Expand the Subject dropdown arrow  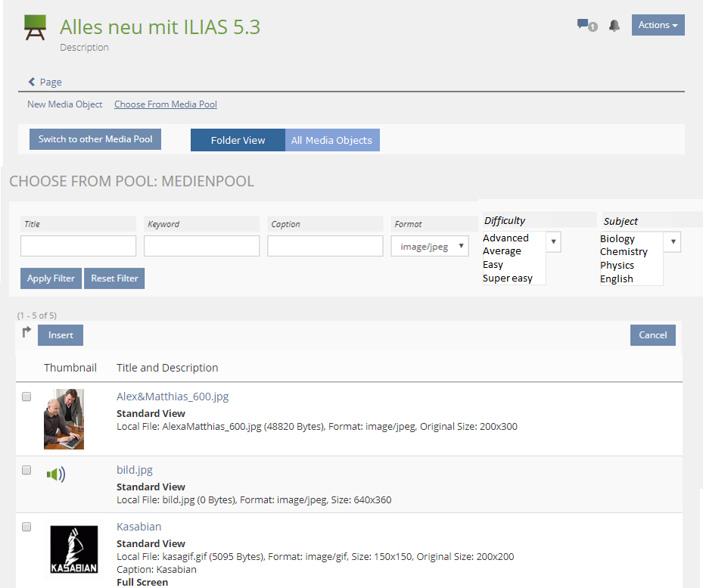(x=672, y=242)
